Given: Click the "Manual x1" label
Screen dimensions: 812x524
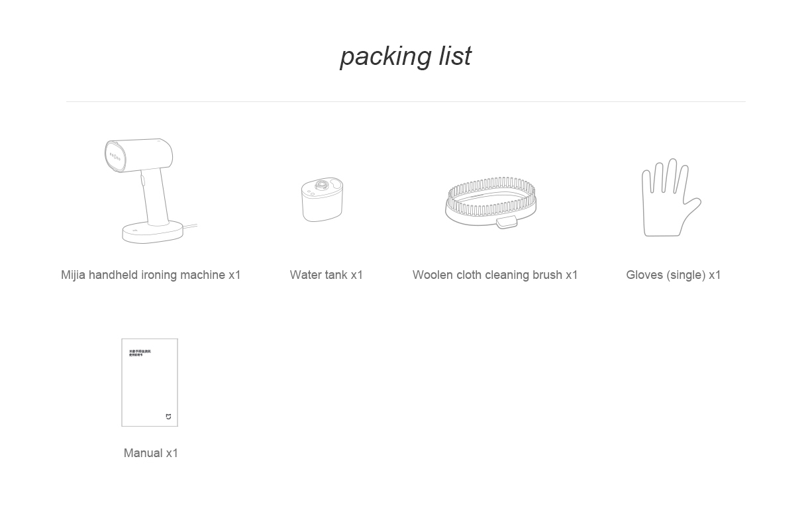Looking at the screenshot, I should [151, 453].
